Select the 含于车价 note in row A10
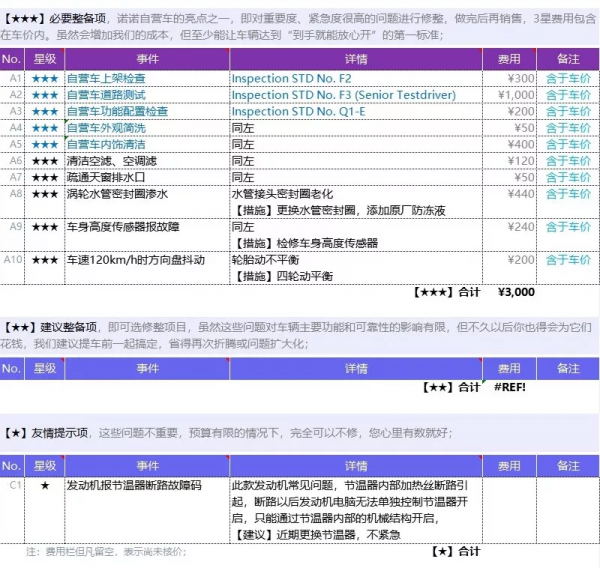The height and width of the screenshot is (568, 600). (568, 268)
